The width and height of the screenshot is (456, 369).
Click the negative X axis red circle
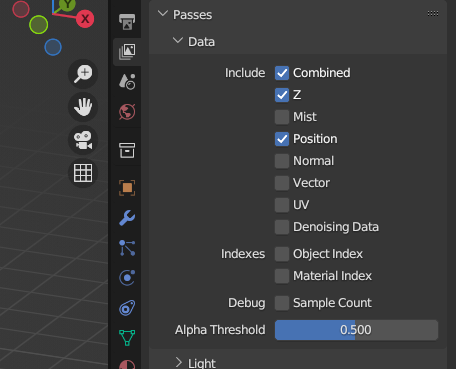pyautogui.click(x=21, y=9)
